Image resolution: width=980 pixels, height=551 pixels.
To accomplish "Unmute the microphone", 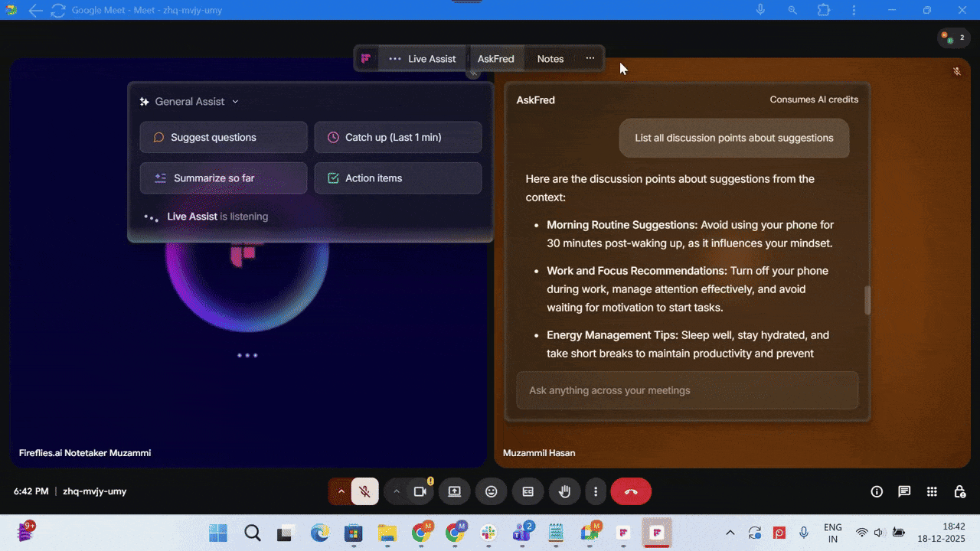I will point(365,491).
